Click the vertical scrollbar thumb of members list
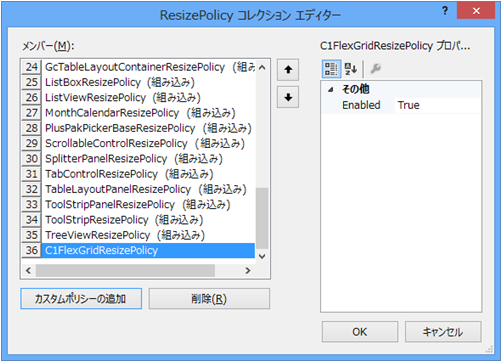Viewport: 502px width, 362px height. [262, 218]
